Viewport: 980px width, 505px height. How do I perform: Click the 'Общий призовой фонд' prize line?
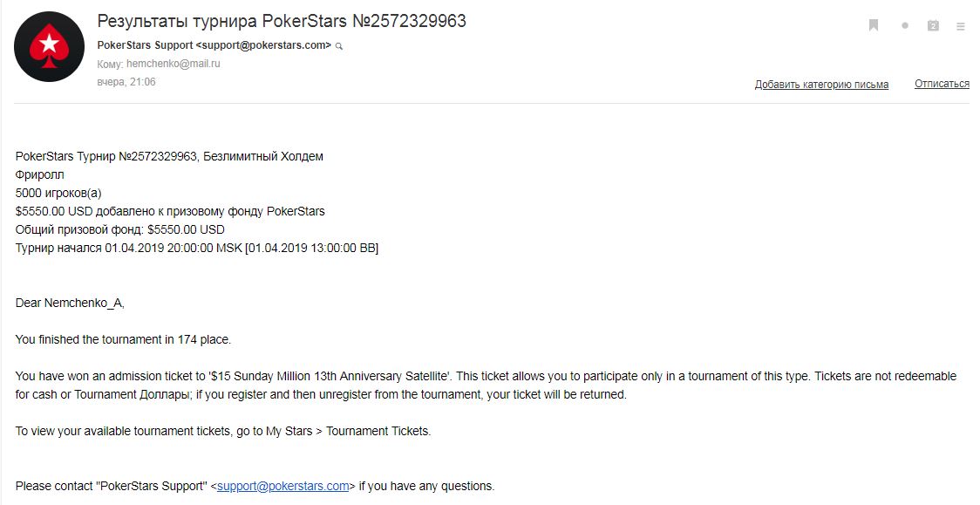tap(120, 229)
